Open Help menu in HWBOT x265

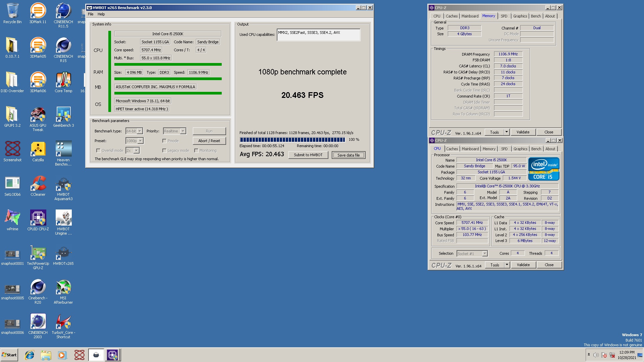click(101, 14)
